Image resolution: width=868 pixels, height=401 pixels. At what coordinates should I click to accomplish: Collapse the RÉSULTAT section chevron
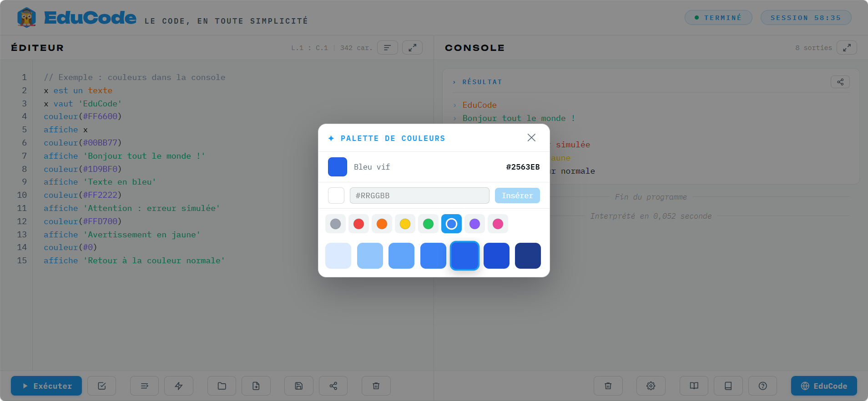[x=454, y=82]
